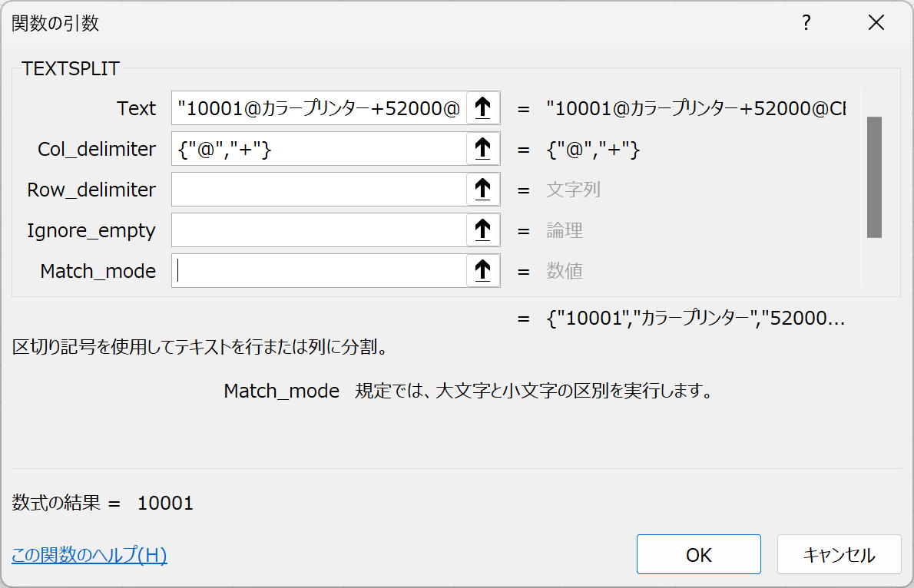Click the description 区切り記号を使用してテキストを行または列に分割
The width and height of the screenshot is (914, 588).
[x=200, y=347]
